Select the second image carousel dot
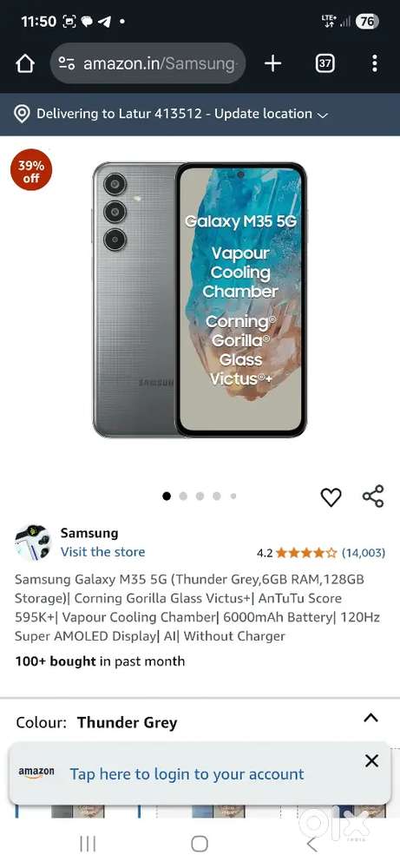 pos(183,496)
